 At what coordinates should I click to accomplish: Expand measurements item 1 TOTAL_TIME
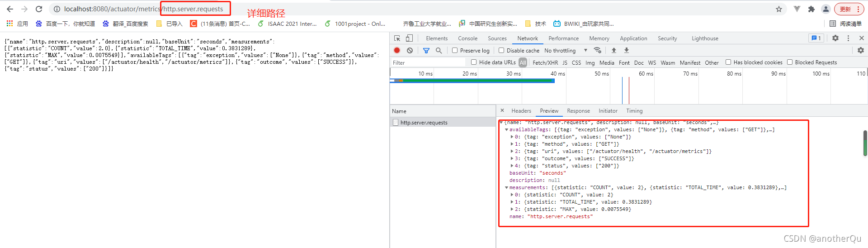(512, 202)
